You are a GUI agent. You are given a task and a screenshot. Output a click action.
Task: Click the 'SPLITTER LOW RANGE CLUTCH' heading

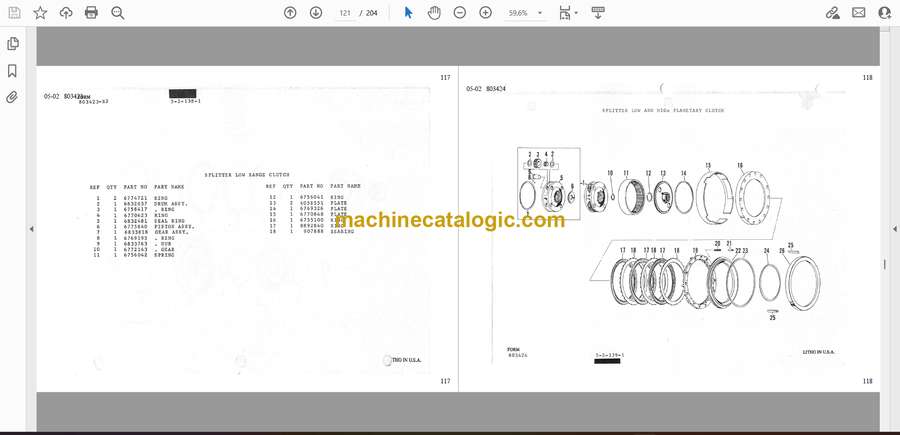[x=247, y=174]
